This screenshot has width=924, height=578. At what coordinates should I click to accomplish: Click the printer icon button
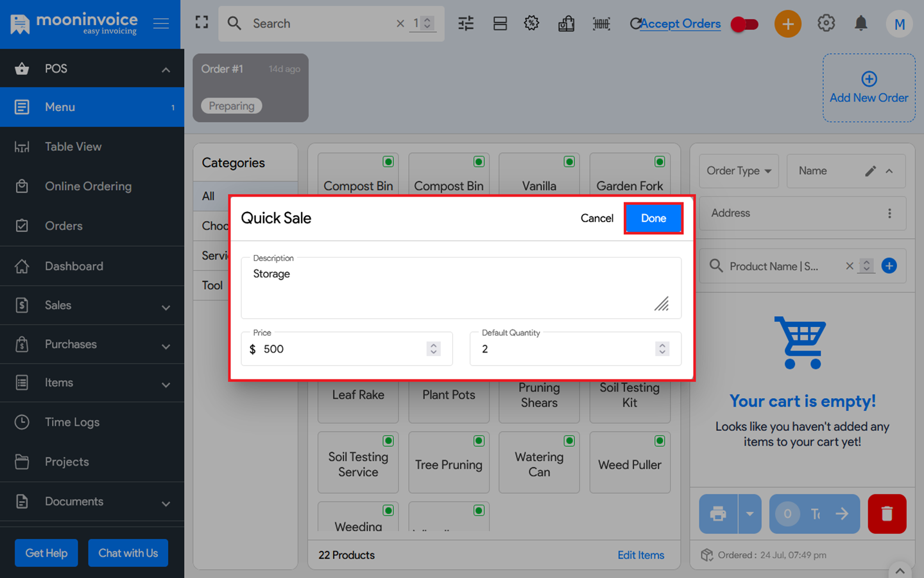(718, 514)
